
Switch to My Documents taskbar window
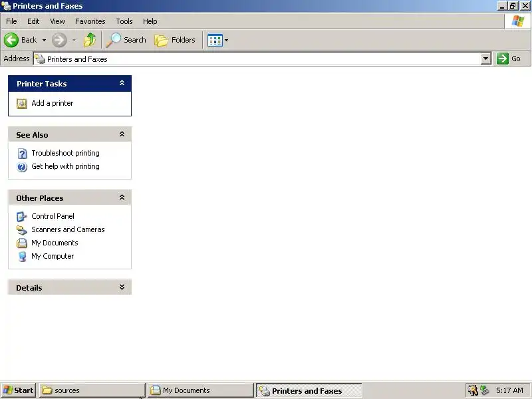[x=201, y=390]
